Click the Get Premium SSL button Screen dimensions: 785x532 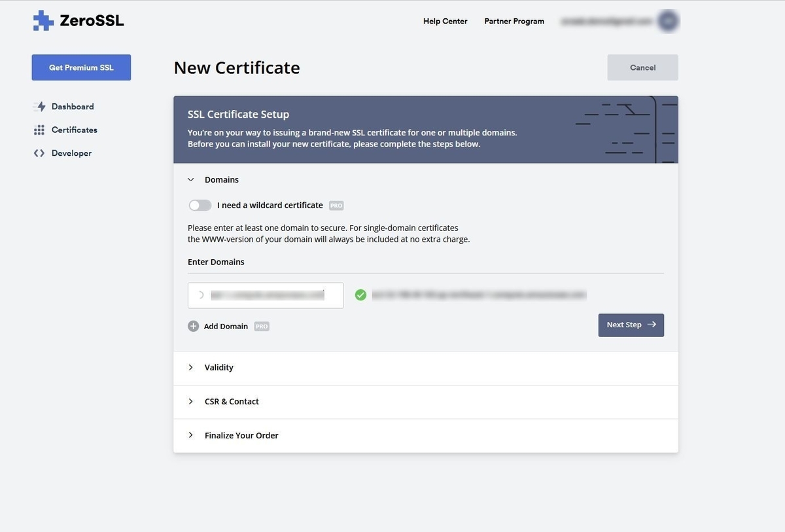pyautogui.click(x=81, y=67)
